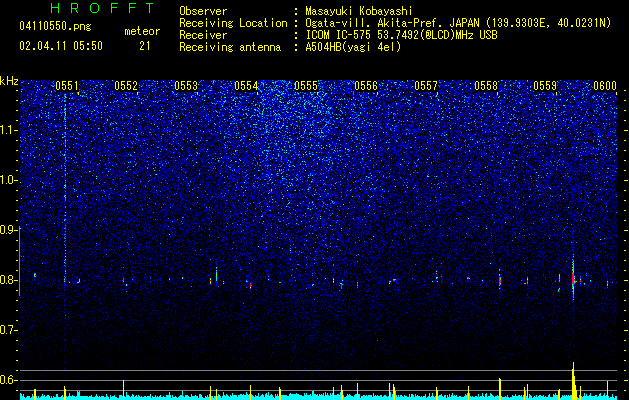Click the 0.7 kHz axis label
The image size is (629, 400).
pos(9,330)
